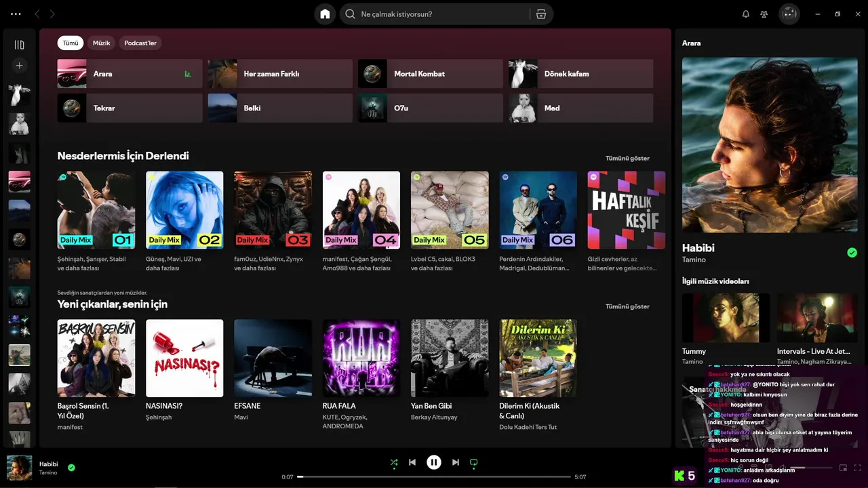This screenshot has width=868, height=488.
Task: Open the three-dot app menu
Action: pyautogui.click(x=16, y=14)
